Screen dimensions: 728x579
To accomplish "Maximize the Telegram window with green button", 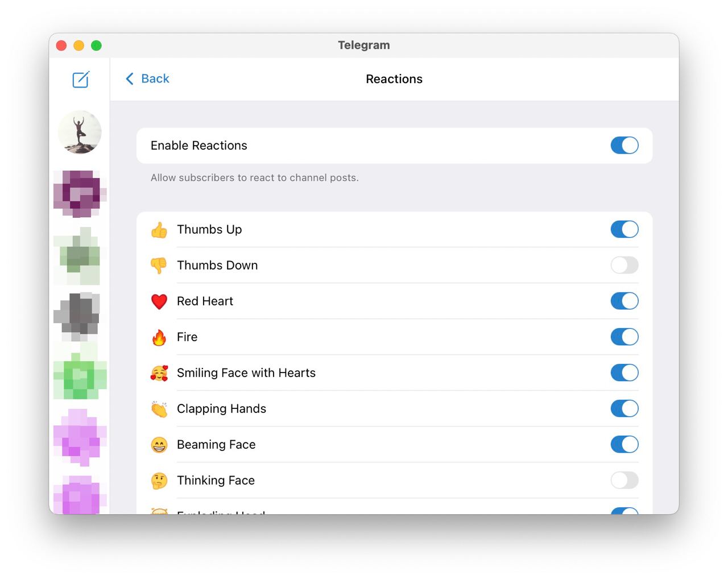I will (x=97, y=46).
